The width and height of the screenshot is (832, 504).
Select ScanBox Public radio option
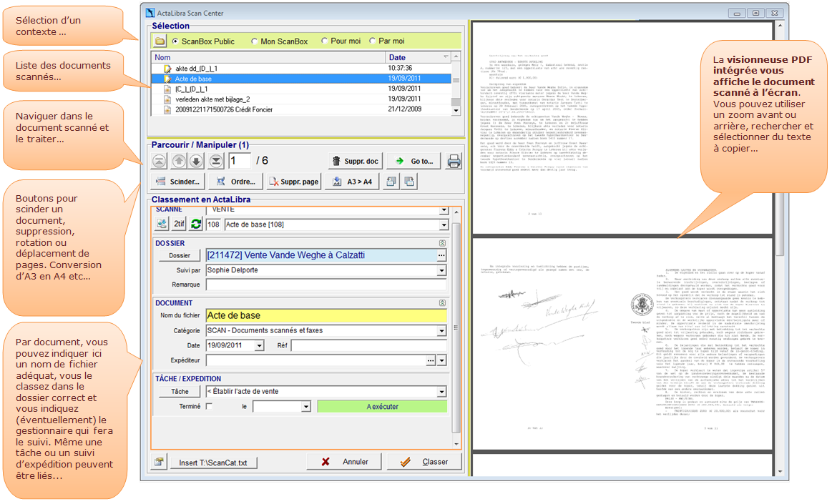pos(175,41)
